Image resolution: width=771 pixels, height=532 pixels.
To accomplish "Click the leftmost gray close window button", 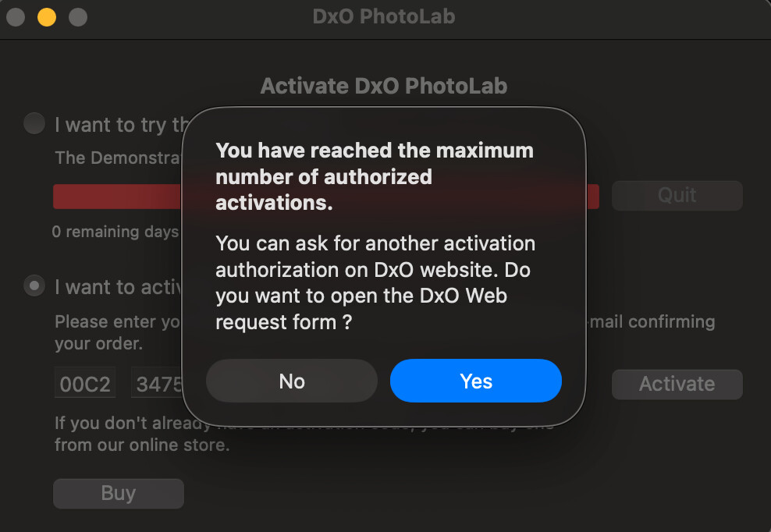I will coord(16,17).
